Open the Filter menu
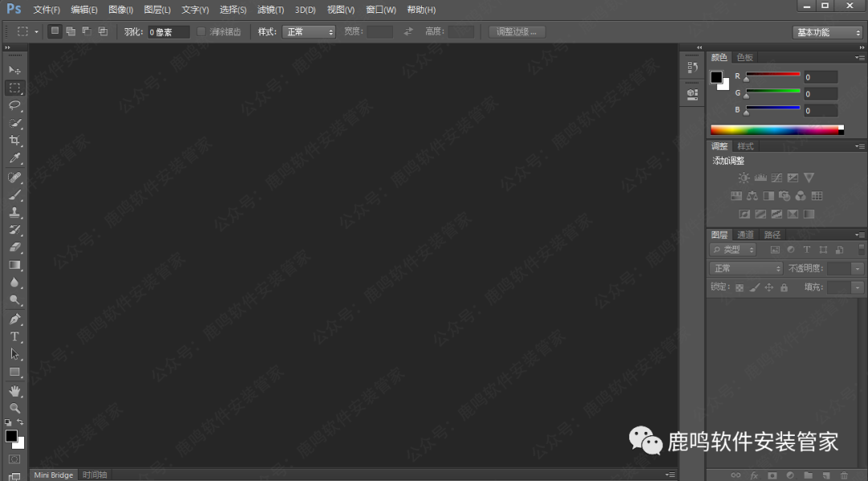Image resolution: width=868 pixels, height=481 pixels. pyautogui.click(x=270, y=10)
